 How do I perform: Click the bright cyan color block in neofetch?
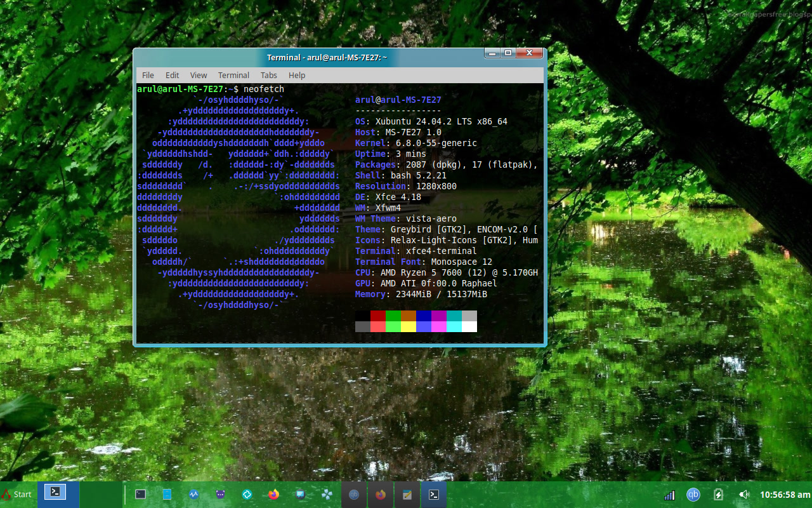click(454, 326)
